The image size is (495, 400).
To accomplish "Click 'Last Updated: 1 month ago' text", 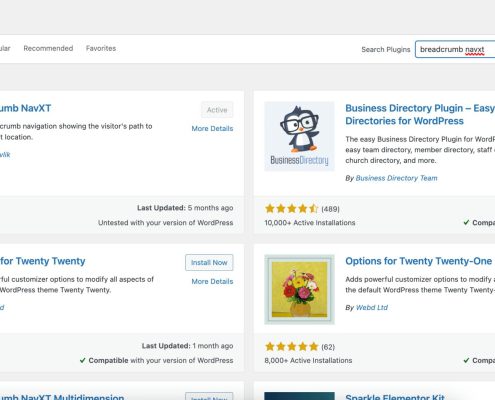I will [187, 346].
